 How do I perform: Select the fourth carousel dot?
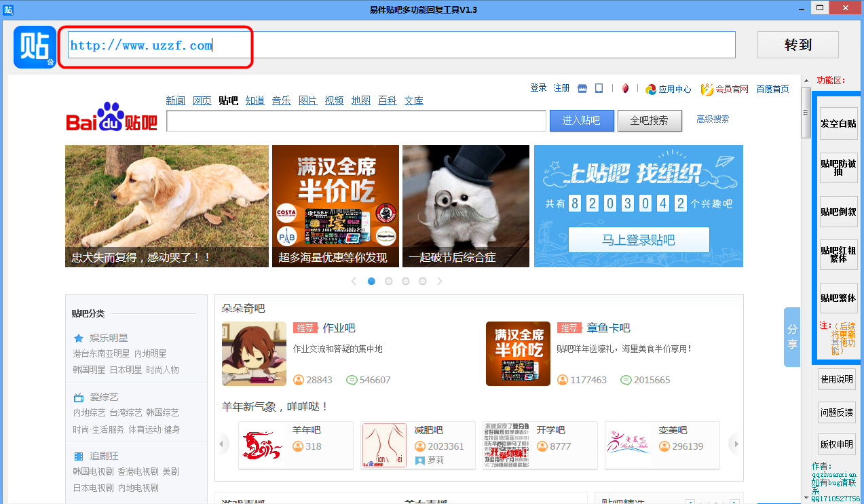tap(423, 281)
